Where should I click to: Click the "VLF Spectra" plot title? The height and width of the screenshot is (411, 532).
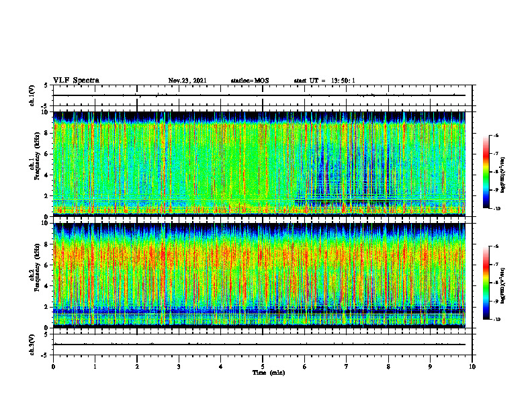(76, 81)
